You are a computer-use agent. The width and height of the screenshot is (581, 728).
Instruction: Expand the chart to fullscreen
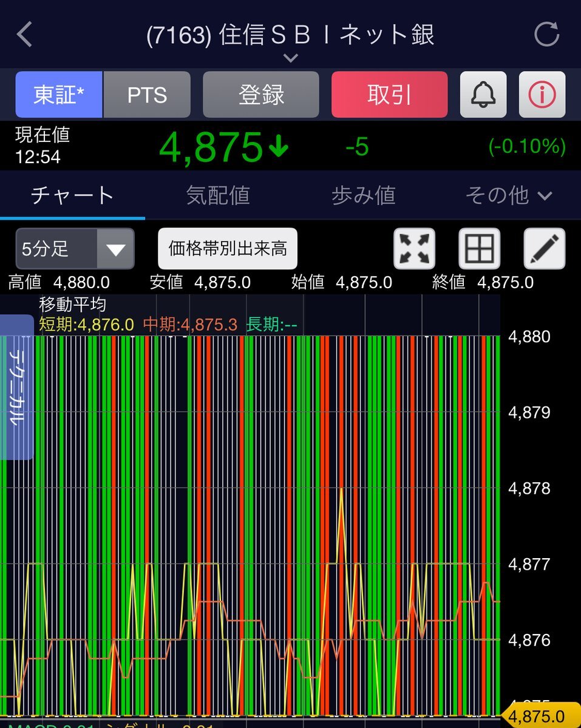click(x=415, y=249)
